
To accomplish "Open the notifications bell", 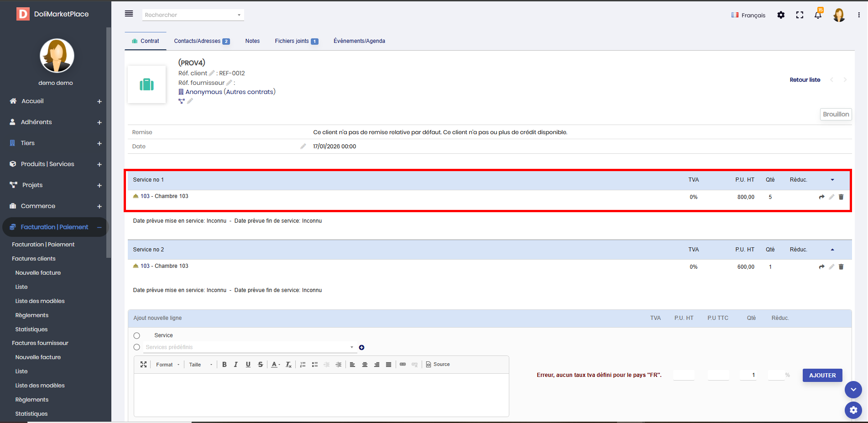I will (x=818, y=15).
